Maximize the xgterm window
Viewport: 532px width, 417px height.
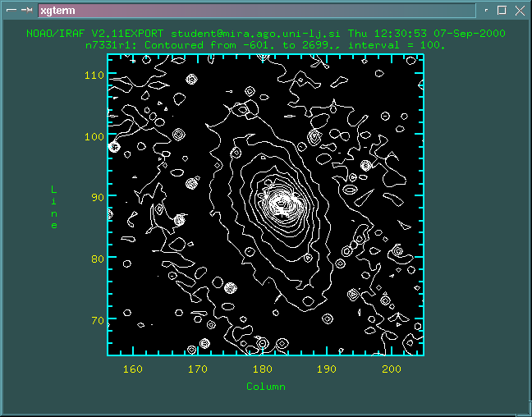[x=502, y=10]
